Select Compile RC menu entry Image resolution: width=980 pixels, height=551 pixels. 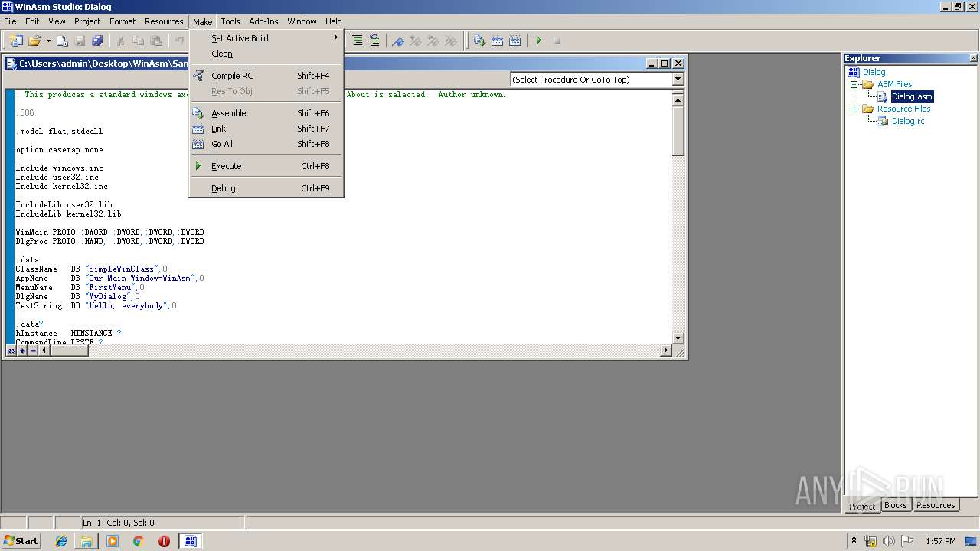point(266,76)
